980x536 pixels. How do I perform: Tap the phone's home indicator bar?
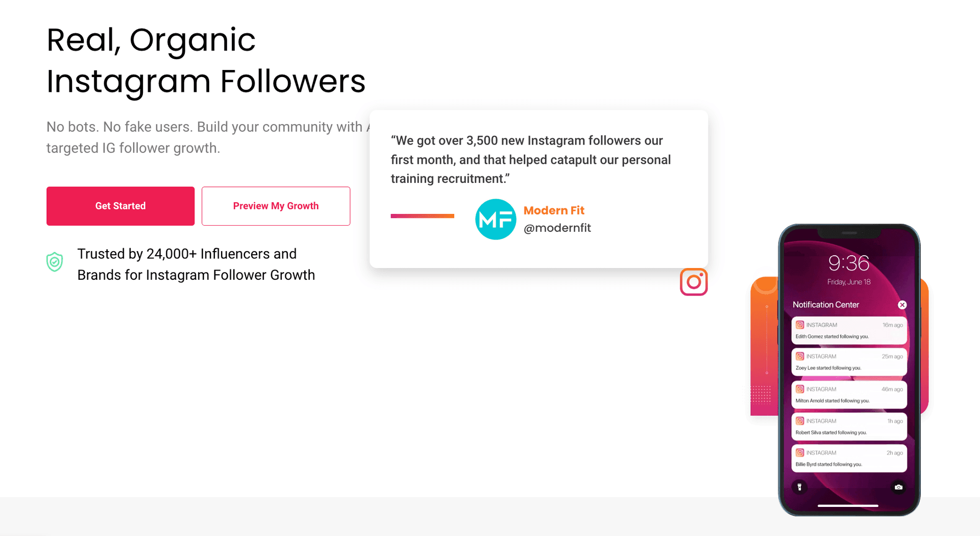pos(848,505)
